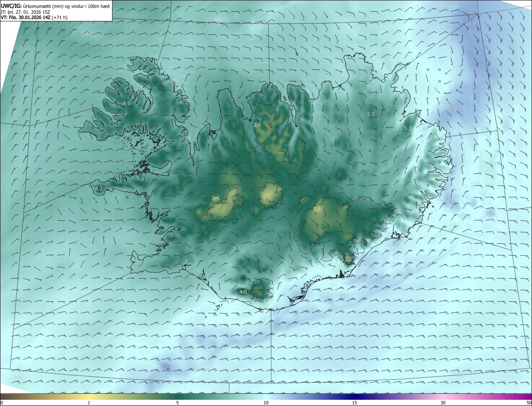Screen dimensions: 532x406
Task: Click the 2.8 value label on the map
Action: pos(317,210)
